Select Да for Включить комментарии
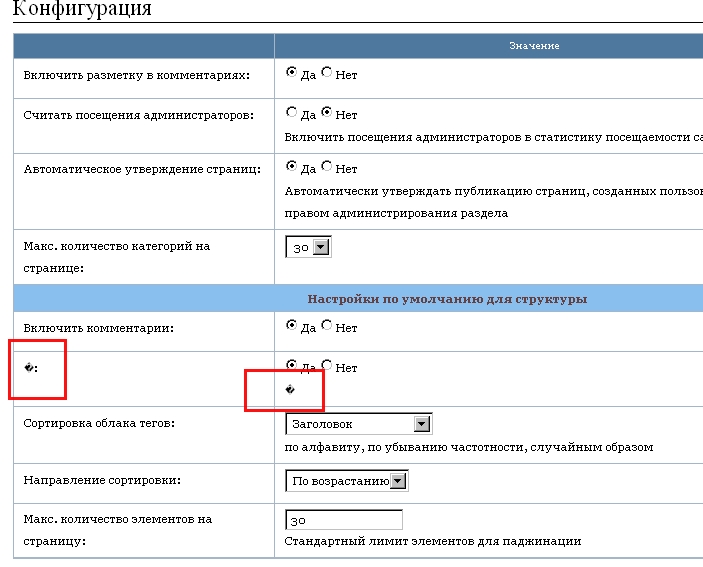The width and height of the screenshot is (703, 567). pyautogui.click(x=291, y=325)
